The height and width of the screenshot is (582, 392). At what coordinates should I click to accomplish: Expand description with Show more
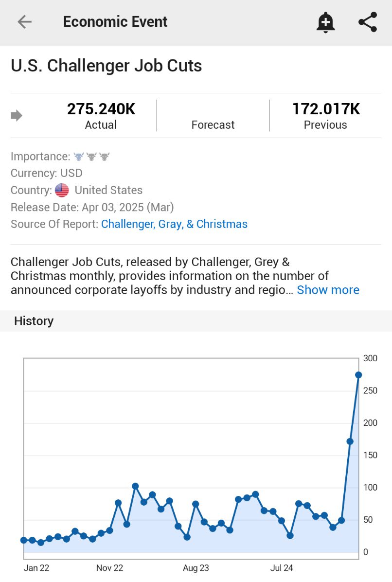pos(328,290)
